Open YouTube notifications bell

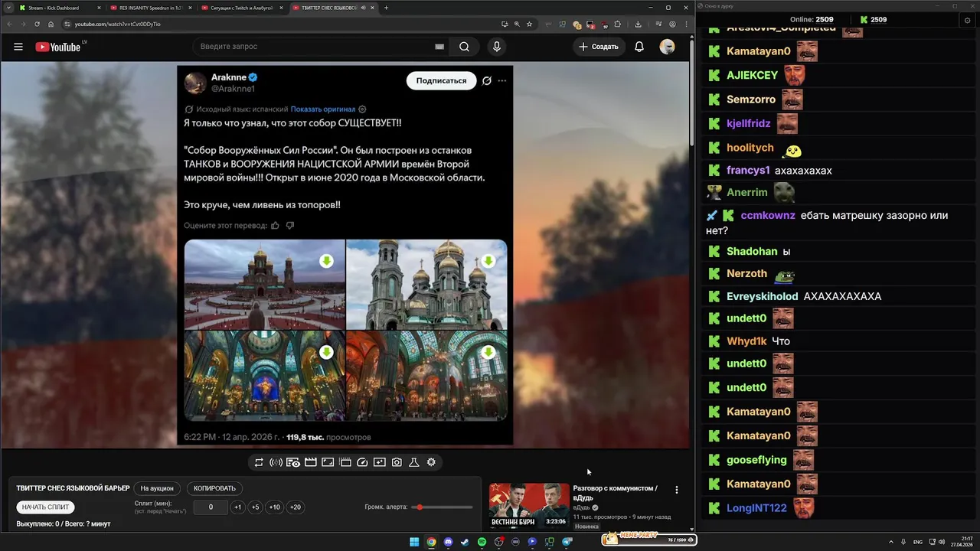pos(639,47)
